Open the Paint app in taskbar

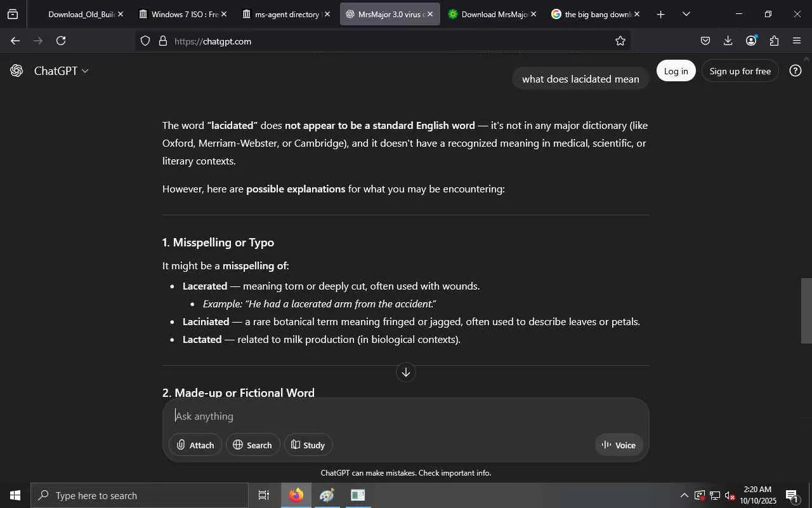coord(327,495)
